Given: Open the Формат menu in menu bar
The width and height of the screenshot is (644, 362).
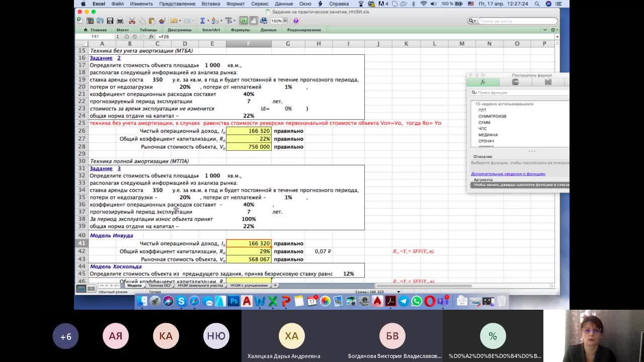Looking at the screenshot, I should 235,4.
